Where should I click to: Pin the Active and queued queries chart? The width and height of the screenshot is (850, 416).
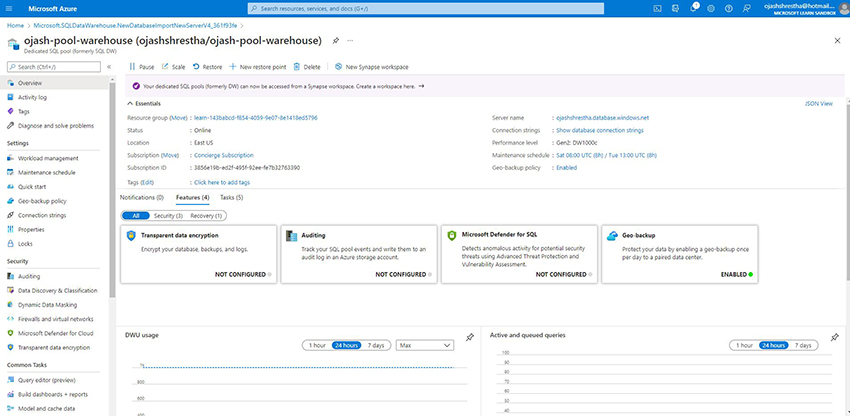point(835,337)
